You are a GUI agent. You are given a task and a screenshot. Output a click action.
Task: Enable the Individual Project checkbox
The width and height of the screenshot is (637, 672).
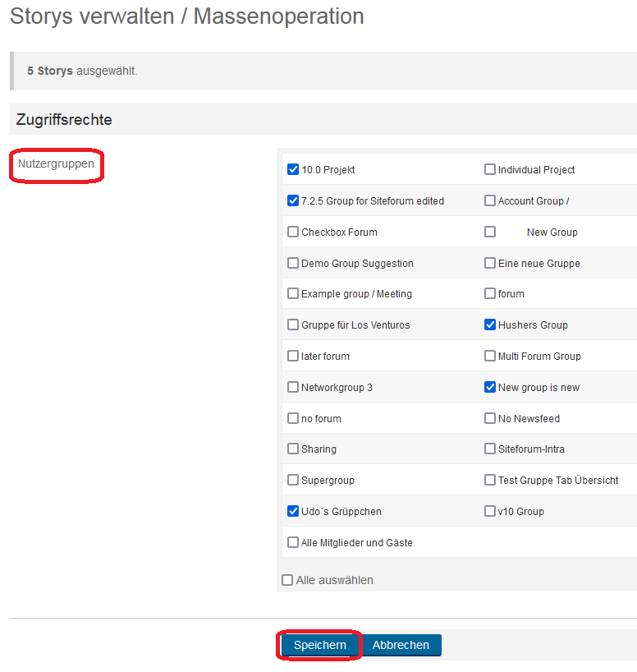tap(490, 170)
